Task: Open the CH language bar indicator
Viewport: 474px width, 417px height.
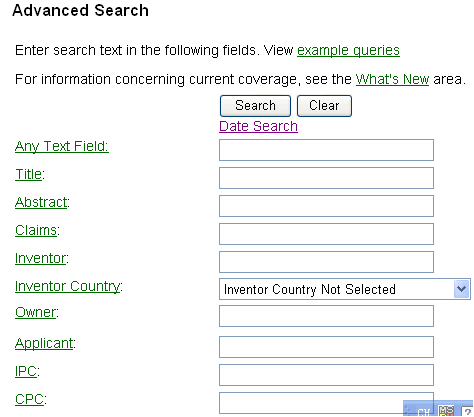Action: click(x=423, y=412)
